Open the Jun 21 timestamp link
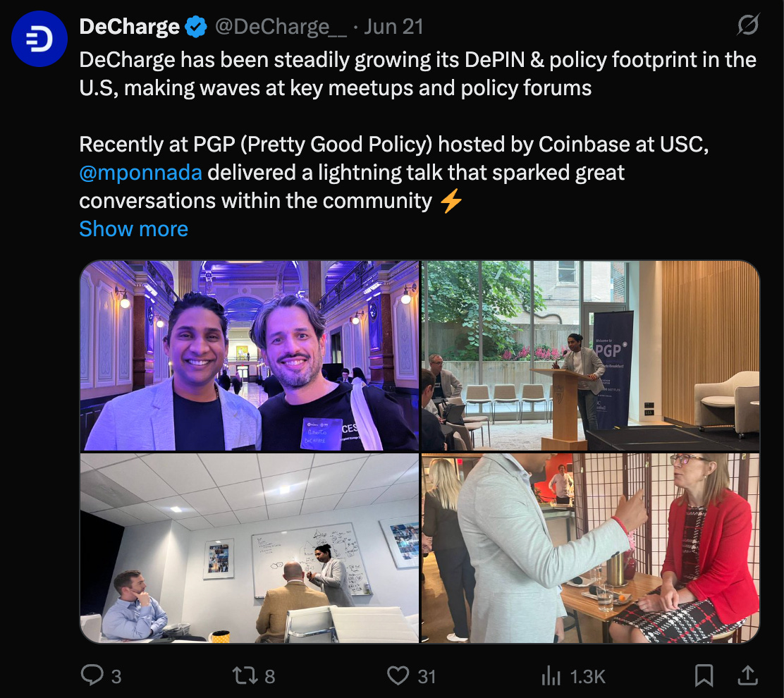 (x=393, y=27)
